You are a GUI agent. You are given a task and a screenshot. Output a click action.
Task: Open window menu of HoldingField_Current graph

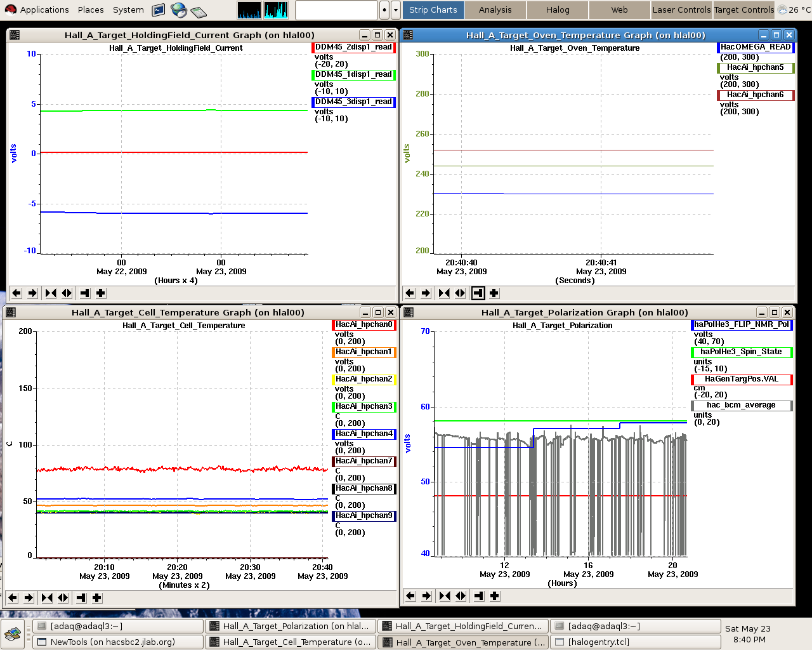[x=15, y=35]
